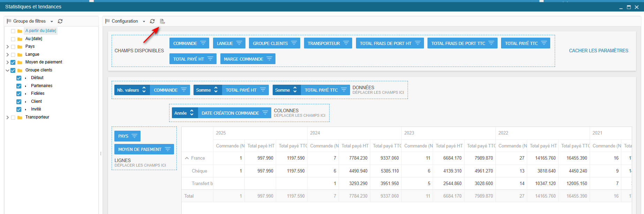Collapse the Groupe clients tree node
The width and height of the screenshot is (644, 214).
click(8, 70)
